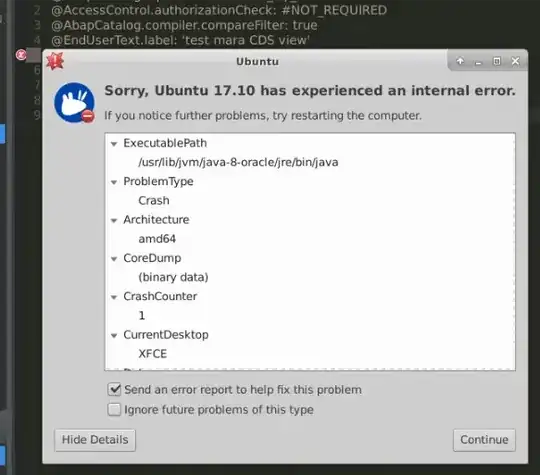Click the Xubuntu mouse logo with error badge
Viewport: 540px width, 475px height.
[74, 103]
